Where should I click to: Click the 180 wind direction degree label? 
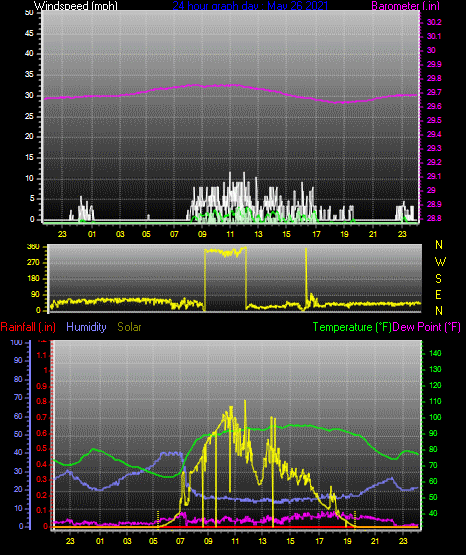(33, 279)
